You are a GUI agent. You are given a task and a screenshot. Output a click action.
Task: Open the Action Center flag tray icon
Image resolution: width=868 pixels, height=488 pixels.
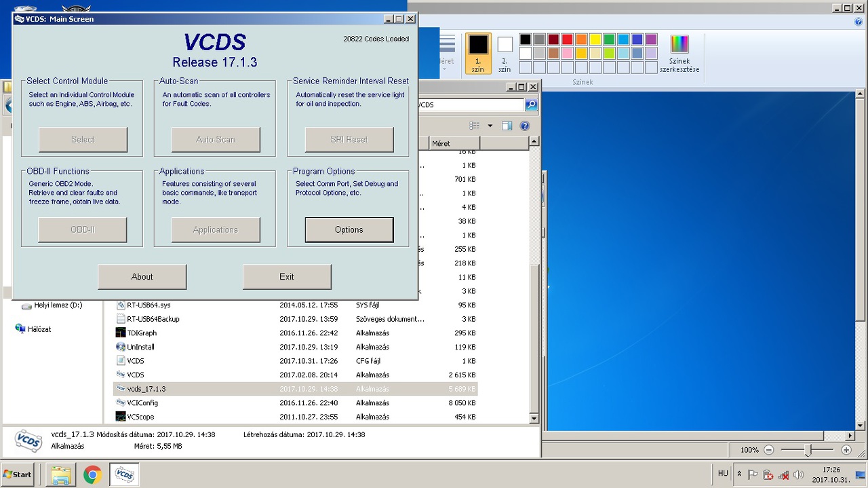[x=753, y=474]
